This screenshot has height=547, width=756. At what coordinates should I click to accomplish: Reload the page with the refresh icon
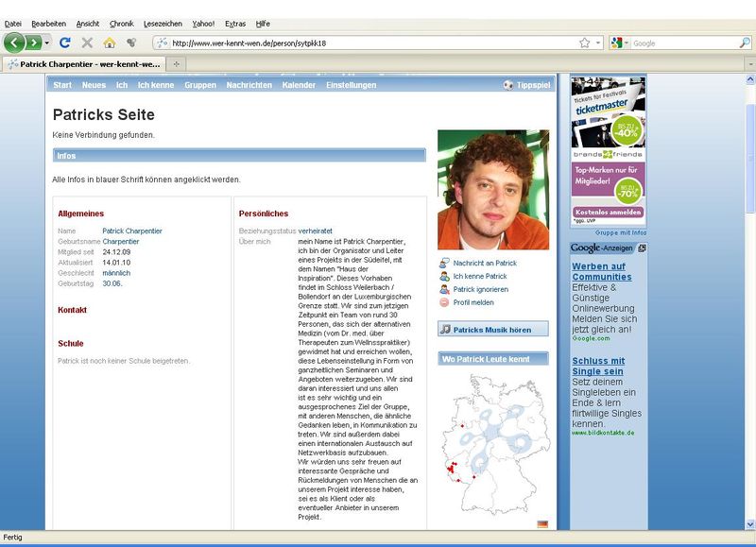point(65,43)
